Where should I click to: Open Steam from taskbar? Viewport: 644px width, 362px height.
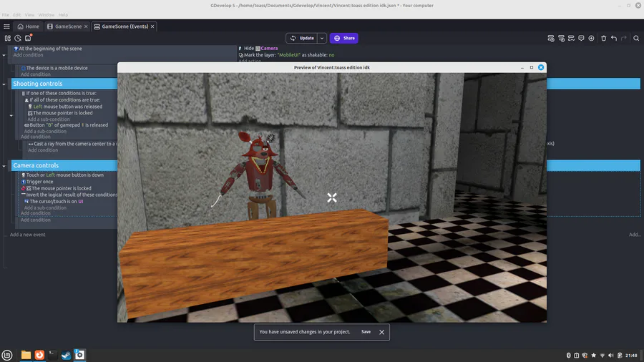pyautogui.click(x=66, y=355)
